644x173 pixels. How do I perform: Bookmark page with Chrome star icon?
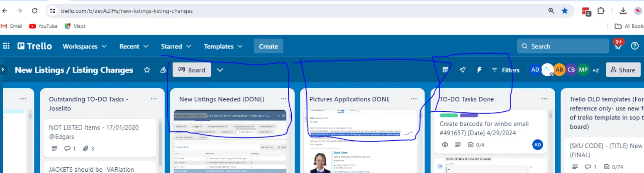coord(565,11)
